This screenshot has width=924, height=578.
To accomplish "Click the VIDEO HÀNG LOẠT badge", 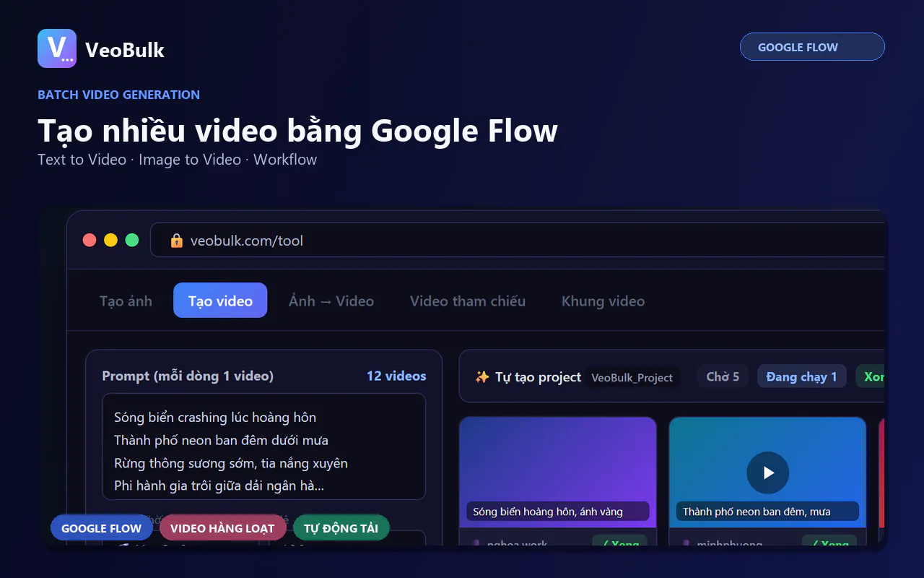I will (222, 528).
